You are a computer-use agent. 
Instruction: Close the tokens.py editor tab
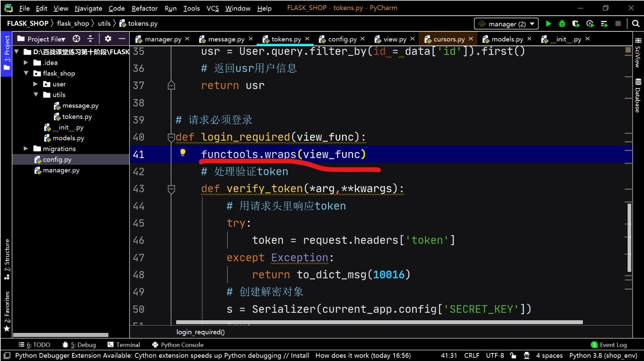coord(307,39)
